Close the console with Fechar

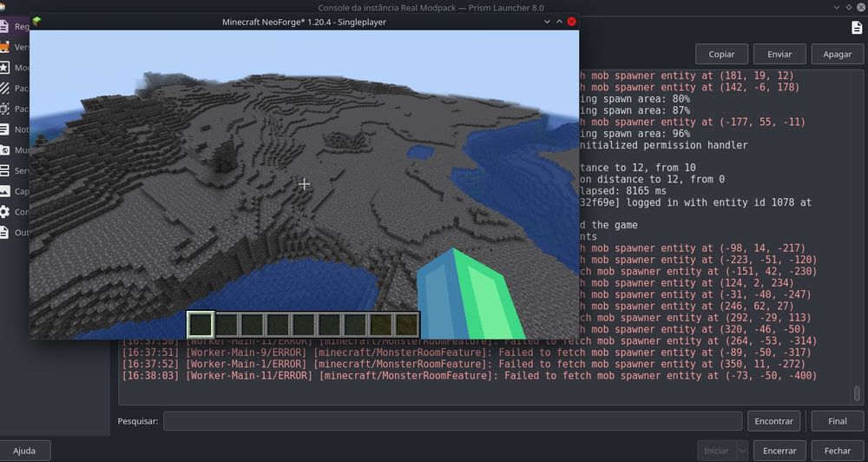point(838,451)
